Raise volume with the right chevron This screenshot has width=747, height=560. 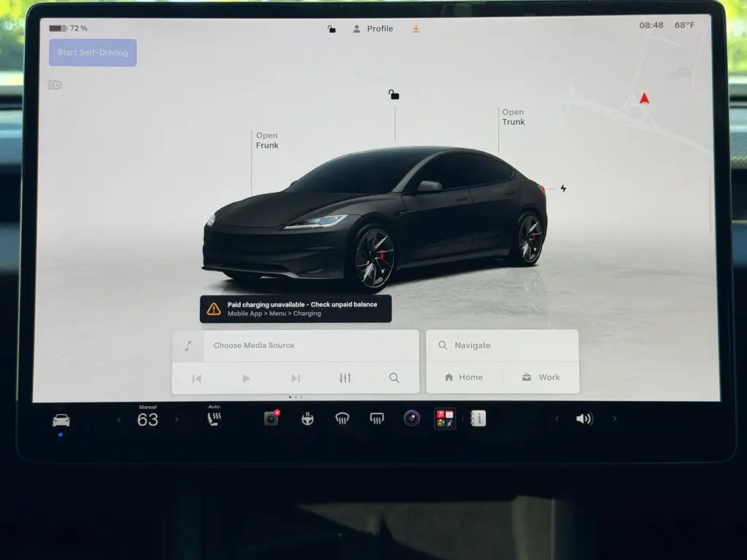pyautogui.click(x=614, y=419)
